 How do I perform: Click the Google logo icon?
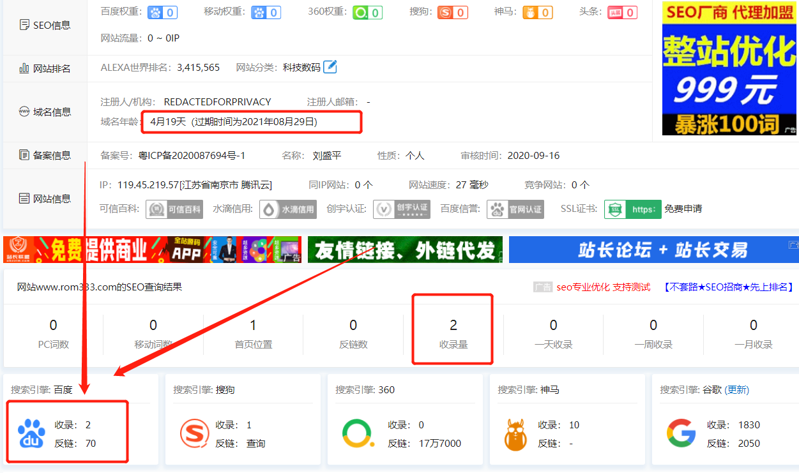tap(682, 434)
